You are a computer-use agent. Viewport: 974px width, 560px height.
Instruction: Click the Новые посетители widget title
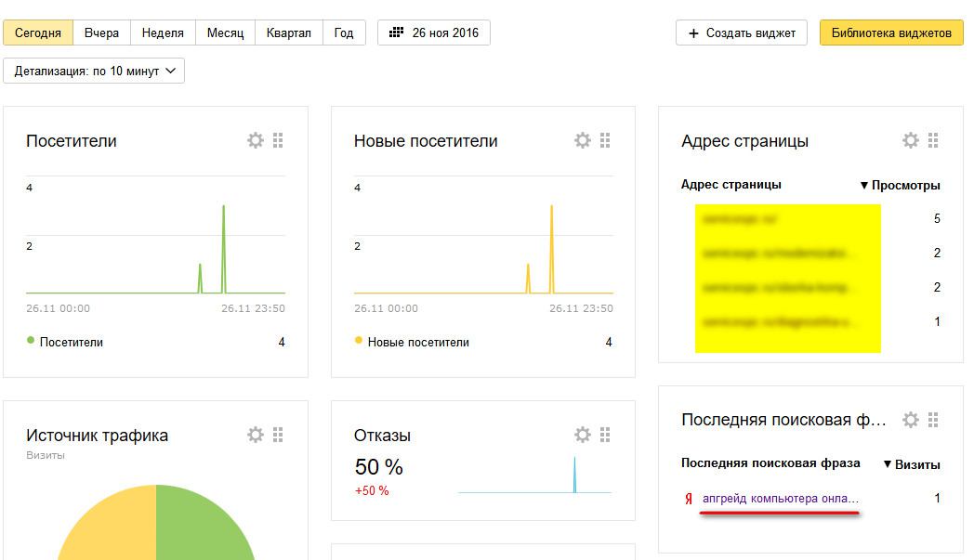(x=426, y=141)
